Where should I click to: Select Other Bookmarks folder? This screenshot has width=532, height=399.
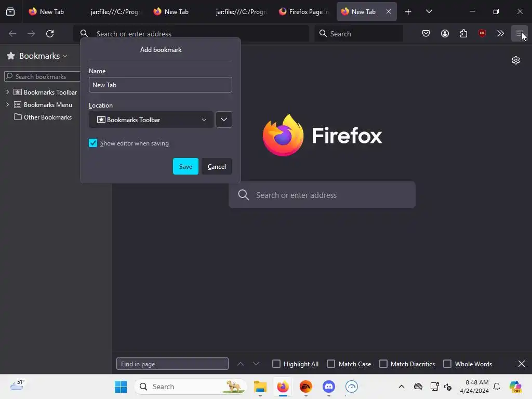pyautogui.click(x=43, y=117)
